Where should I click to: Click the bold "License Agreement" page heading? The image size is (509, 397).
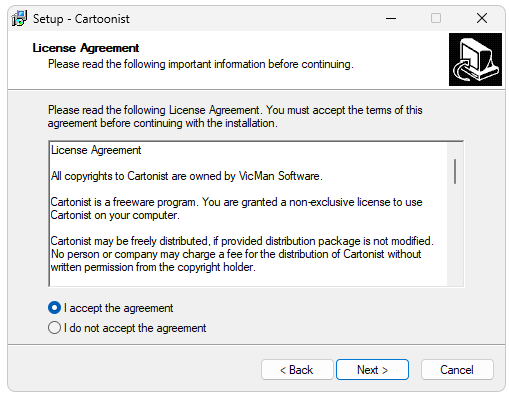pos(86,48)
